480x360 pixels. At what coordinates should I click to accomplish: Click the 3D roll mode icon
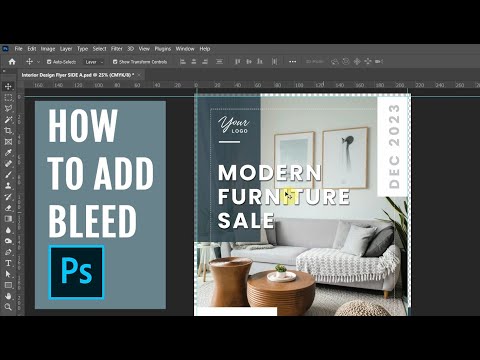click(346, 62)
